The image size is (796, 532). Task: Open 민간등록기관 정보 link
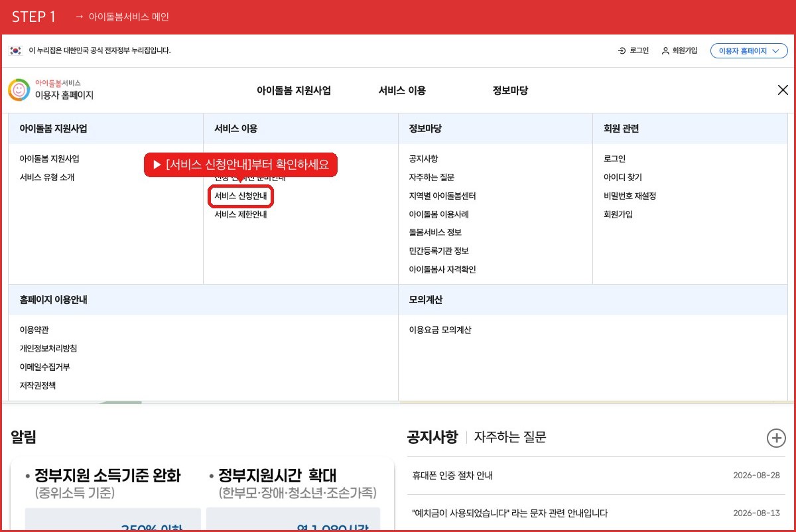[x=439, y=251]
